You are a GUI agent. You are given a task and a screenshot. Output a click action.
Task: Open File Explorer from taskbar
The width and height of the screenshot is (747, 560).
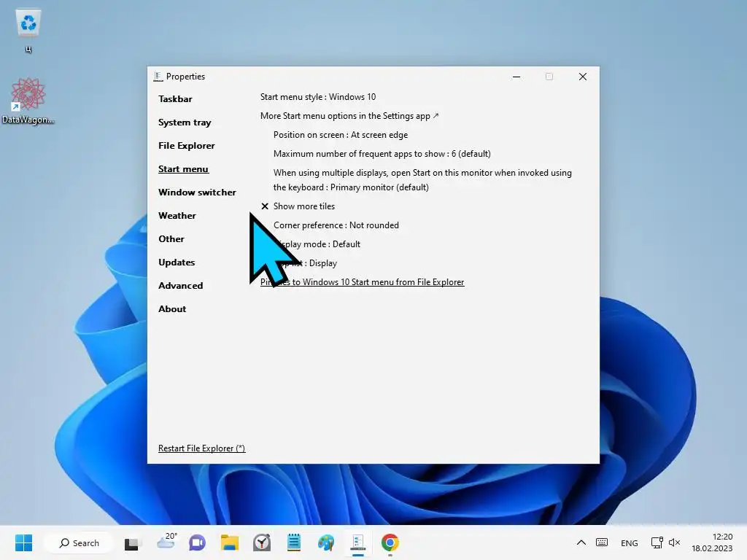pos(230,542)
